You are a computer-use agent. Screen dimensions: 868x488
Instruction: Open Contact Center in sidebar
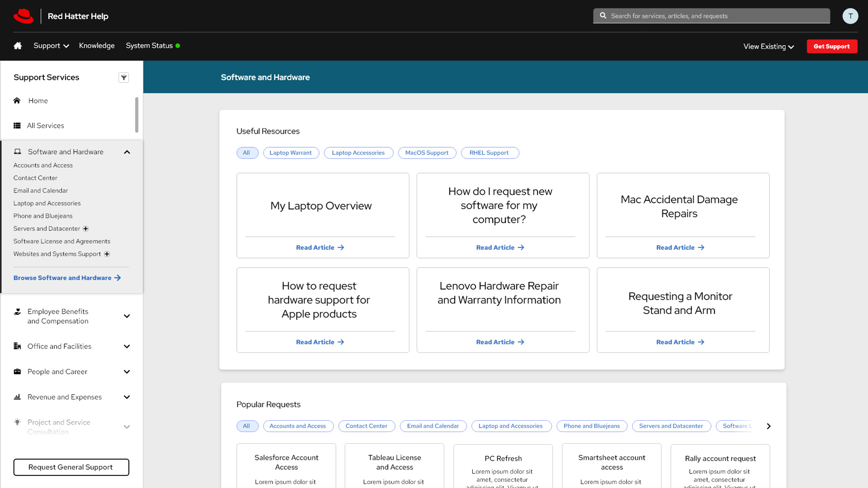pos(35,178)
